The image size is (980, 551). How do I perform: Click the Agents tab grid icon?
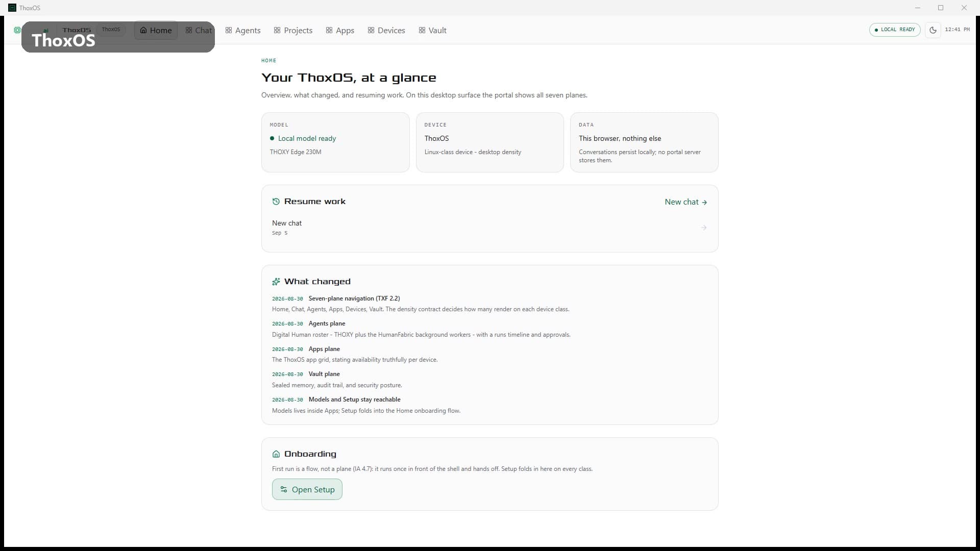pos(229,30)
